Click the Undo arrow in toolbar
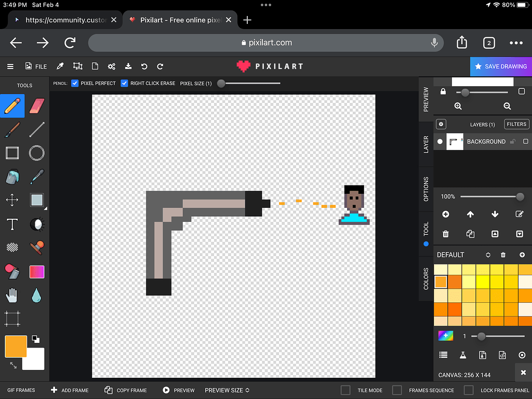532x399 pixels. click(x=144, y=66)
